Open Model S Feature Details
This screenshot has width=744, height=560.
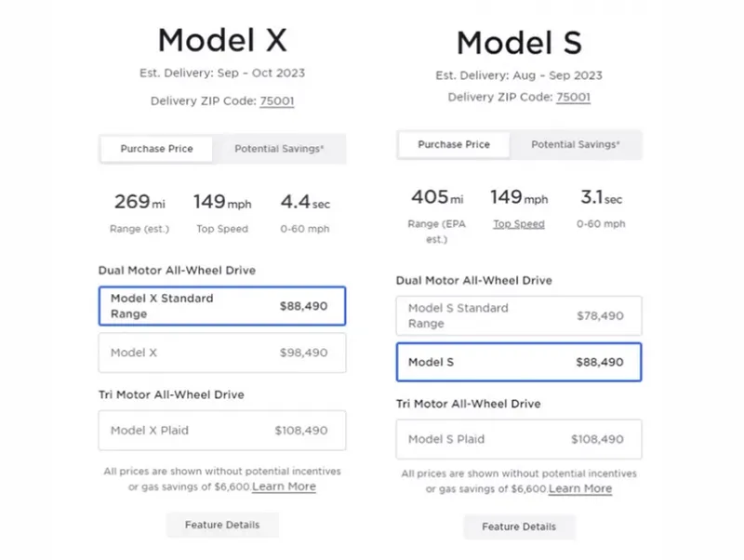click(x=519, y=527)
